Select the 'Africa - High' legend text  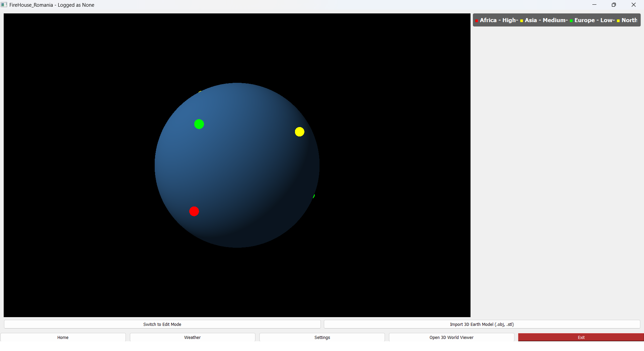[499, 20]
